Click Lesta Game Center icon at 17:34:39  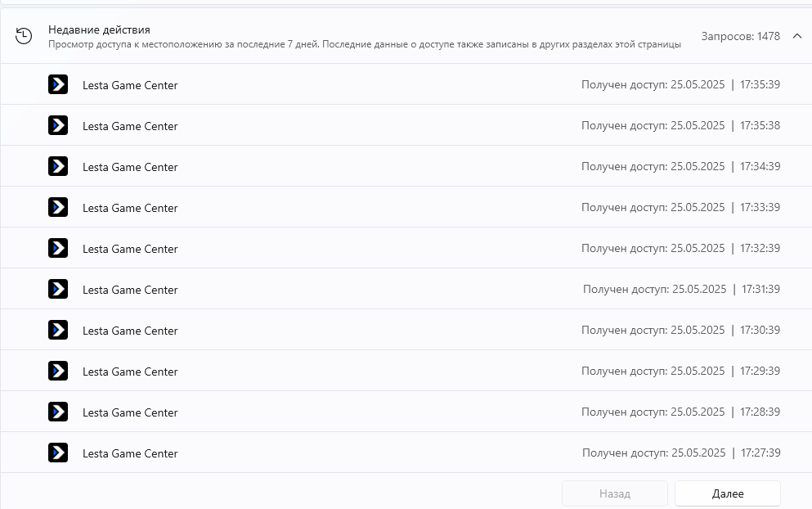(58, 166)
